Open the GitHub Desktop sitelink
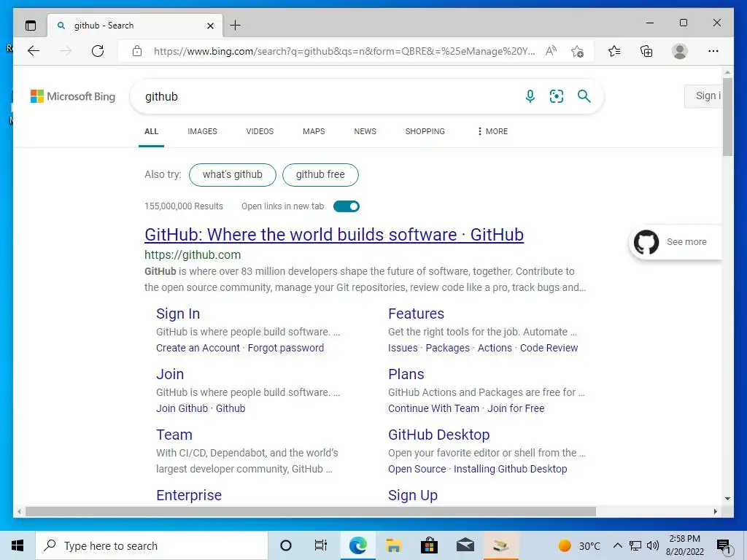747x560 pixels. click(438, 435)
